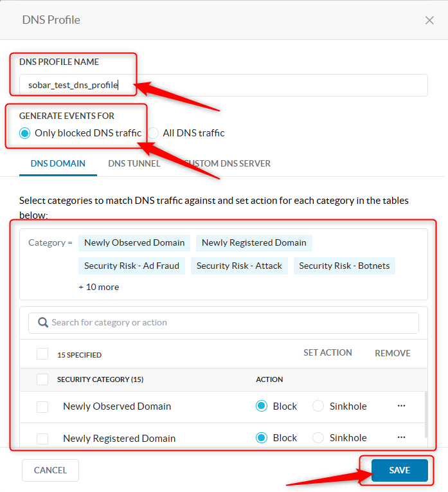Switch to the DNS DOMAIN tab
Image resolution: width=448 pixels, height=492 pixels.
click(58, 163)
